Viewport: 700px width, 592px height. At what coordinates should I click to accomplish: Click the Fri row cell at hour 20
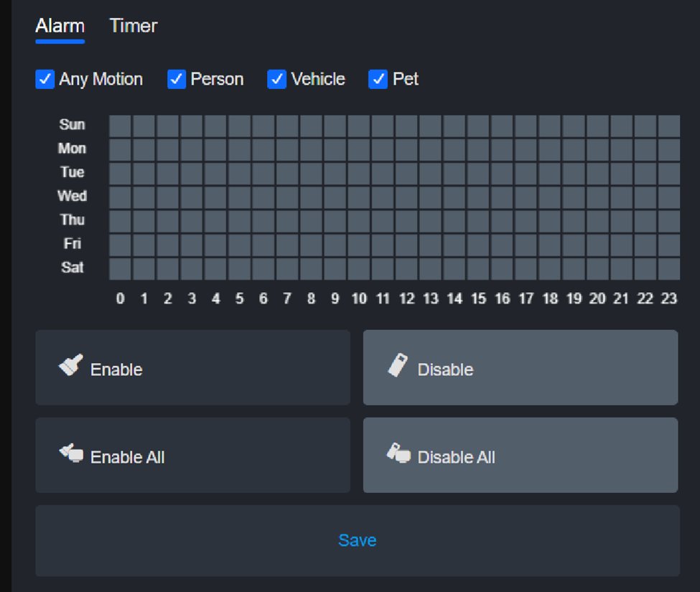click(x=597, y=245)
